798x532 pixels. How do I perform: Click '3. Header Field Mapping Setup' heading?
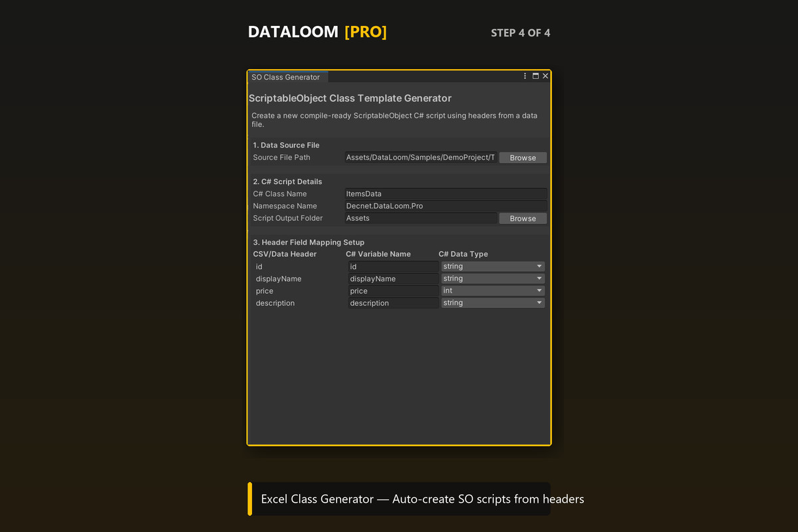309,242
